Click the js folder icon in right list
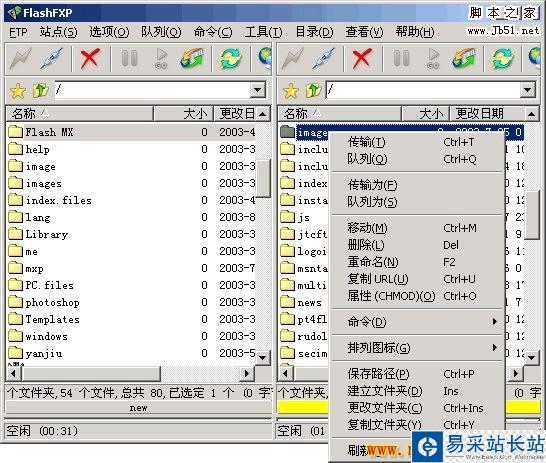Viewport: 546px width, 463px height. (x=288, y=217)
